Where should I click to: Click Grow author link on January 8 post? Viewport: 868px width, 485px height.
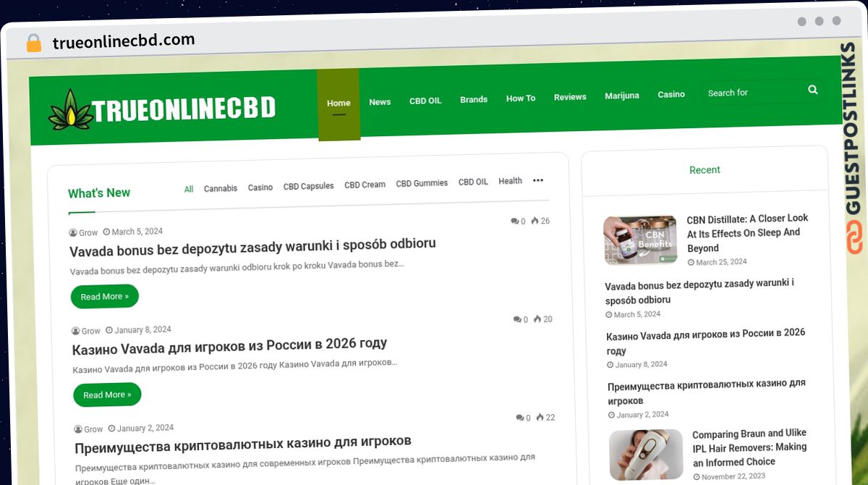[x=91, y=331]
